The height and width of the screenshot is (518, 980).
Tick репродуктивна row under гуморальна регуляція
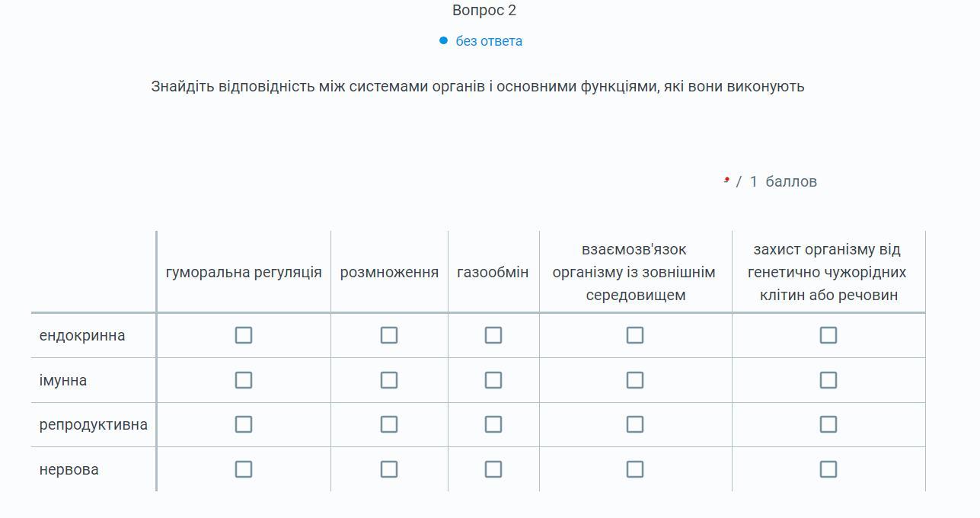click(x=244, y=424)
